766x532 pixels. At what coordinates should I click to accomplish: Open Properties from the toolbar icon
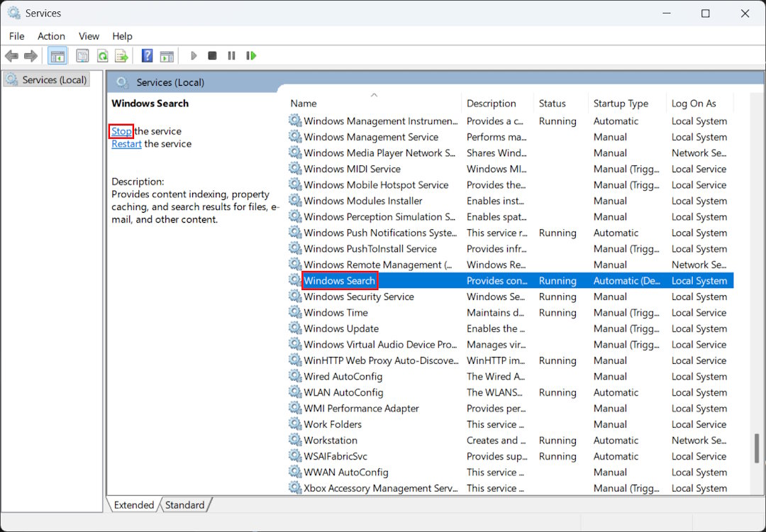click(83, 56)
